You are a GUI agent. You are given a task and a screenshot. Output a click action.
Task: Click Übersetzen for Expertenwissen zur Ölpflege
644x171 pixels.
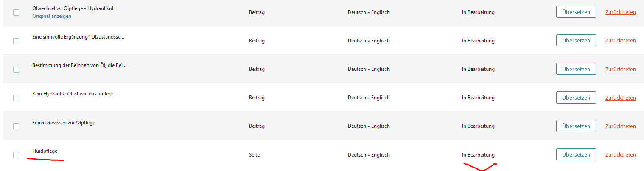[x=576, y=126]
